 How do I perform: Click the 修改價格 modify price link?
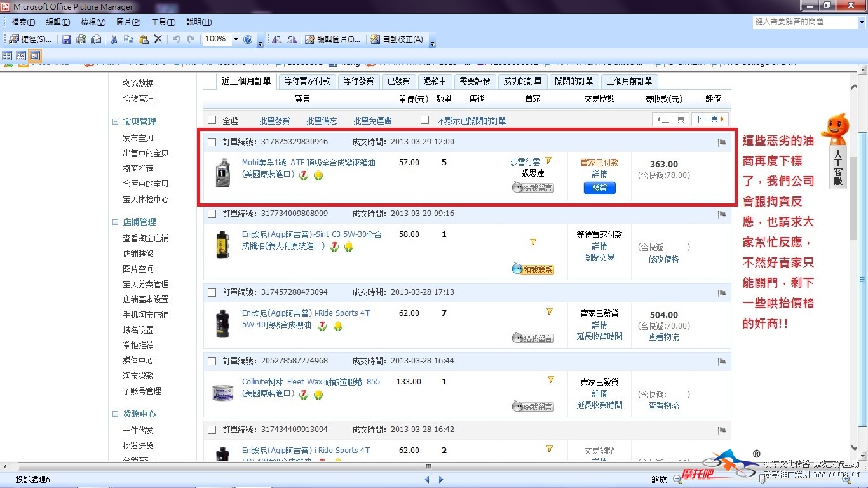coord(663,259)
